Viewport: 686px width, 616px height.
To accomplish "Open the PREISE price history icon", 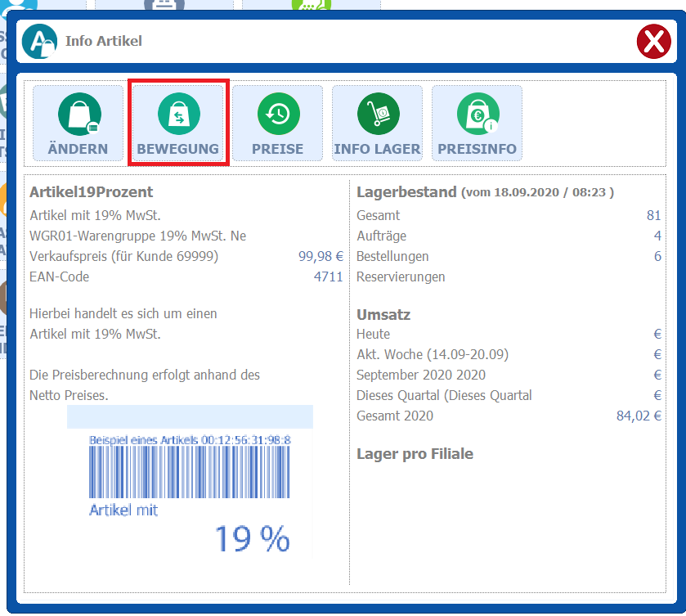I will point(277,123).
